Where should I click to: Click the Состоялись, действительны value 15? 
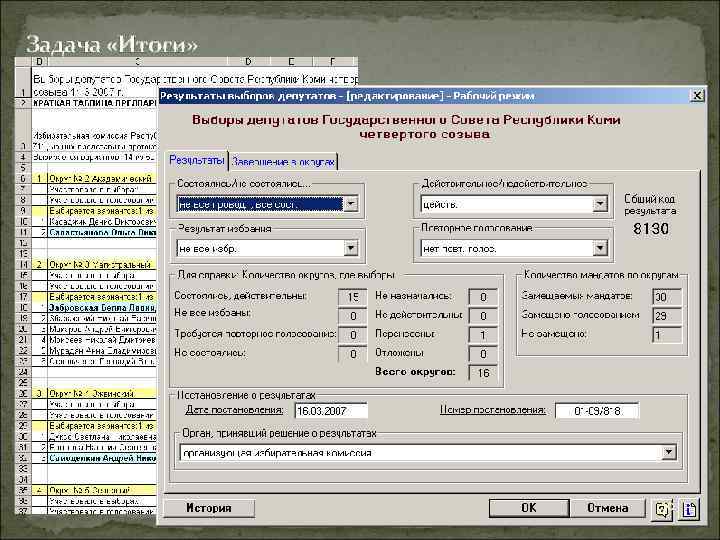pyautogui.click(x=352, y=297)
